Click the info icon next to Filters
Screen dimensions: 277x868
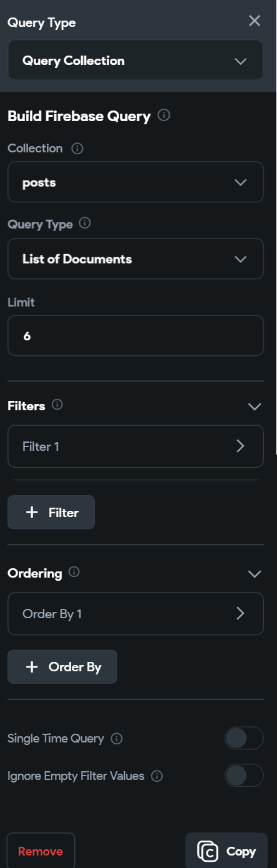(57, 405)
